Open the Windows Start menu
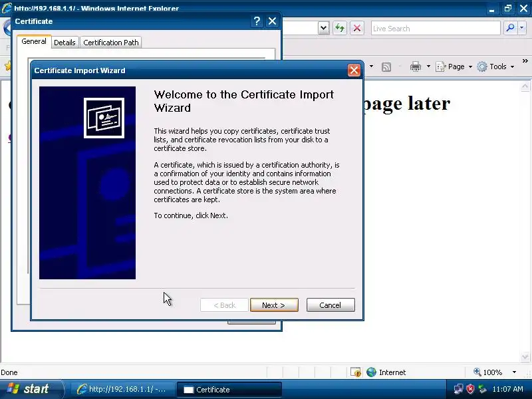Screen dimensions: 532x399 (31, 389)
